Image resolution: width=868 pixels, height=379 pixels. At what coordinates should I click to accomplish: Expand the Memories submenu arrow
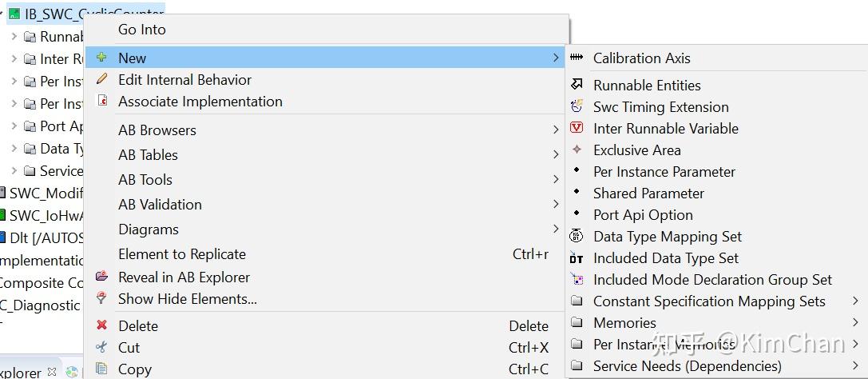pyautogui.click(x=855, y=323)
